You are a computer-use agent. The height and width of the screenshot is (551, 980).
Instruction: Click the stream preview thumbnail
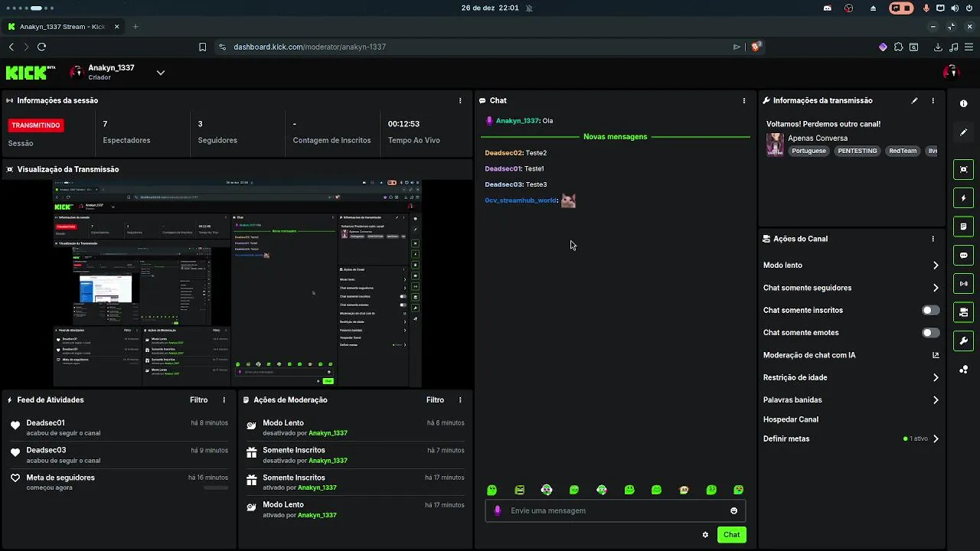click(x=237, y=283)
